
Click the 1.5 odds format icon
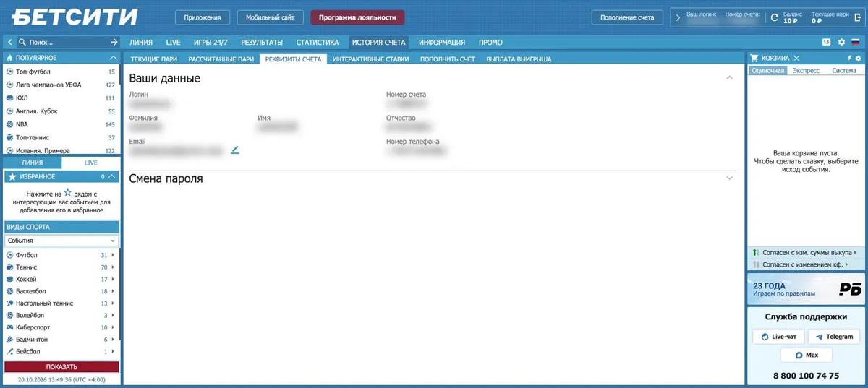pyautogui.click(x=826, y=43)
